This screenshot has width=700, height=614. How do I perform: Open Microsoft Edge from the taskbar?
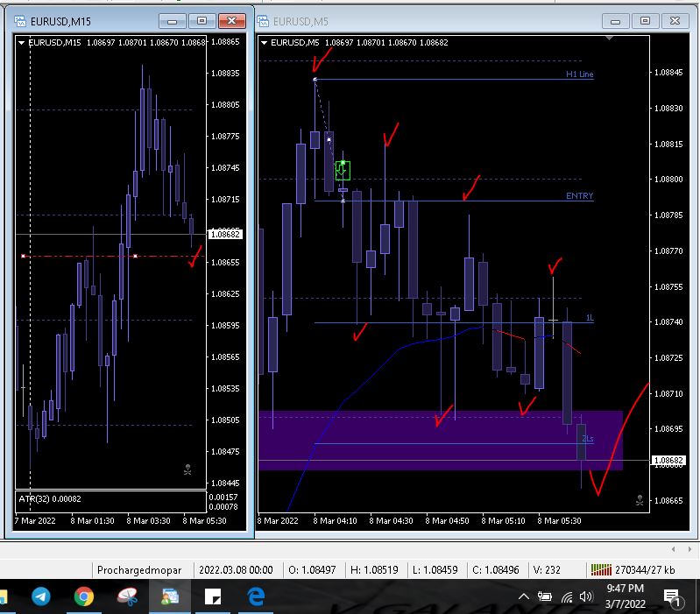click(x=256, y=596)
